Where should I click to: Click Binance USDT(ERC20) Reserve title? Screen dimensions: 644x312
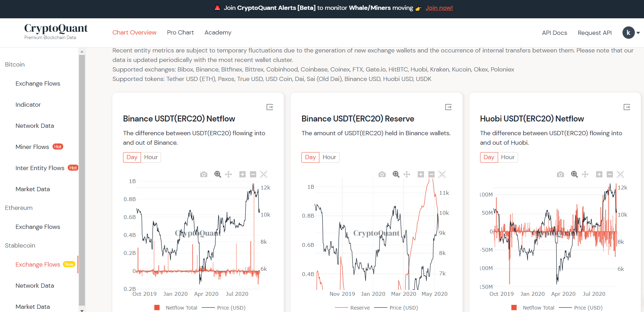click(358, 119)
